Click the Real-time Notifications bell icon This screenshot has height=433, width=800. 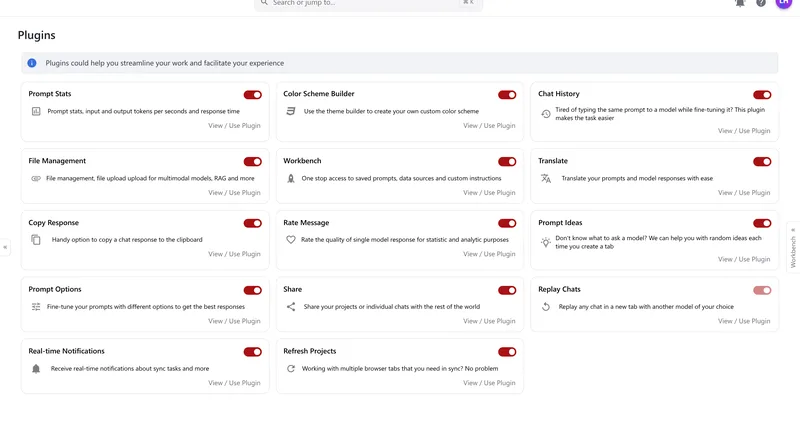click(36, 368)
